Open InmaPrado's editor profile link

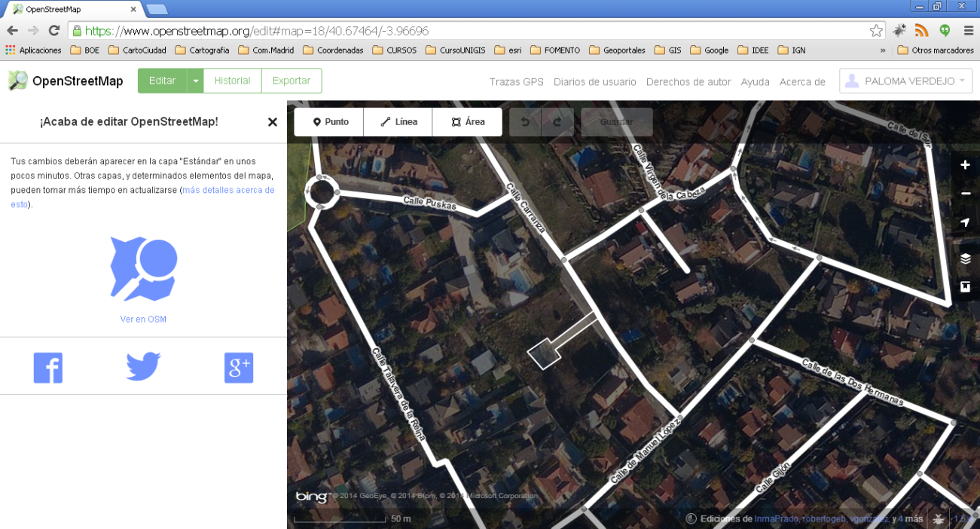775,518
